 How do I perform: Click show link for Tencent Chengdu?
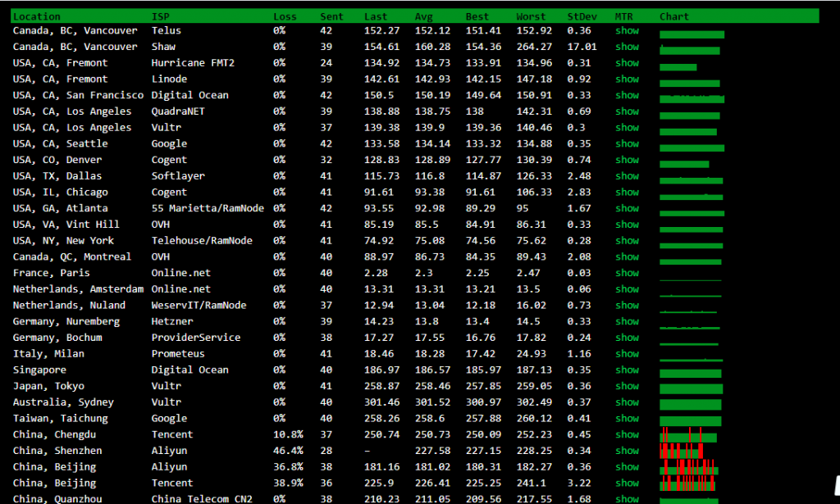click(x=627, y=434)
